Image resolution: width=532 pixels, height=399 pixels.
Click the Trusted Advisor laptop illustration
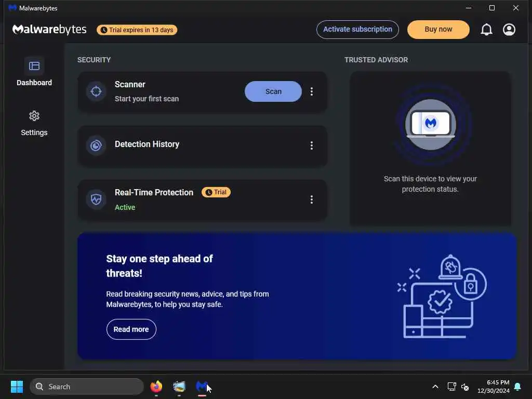coord(431,125)
